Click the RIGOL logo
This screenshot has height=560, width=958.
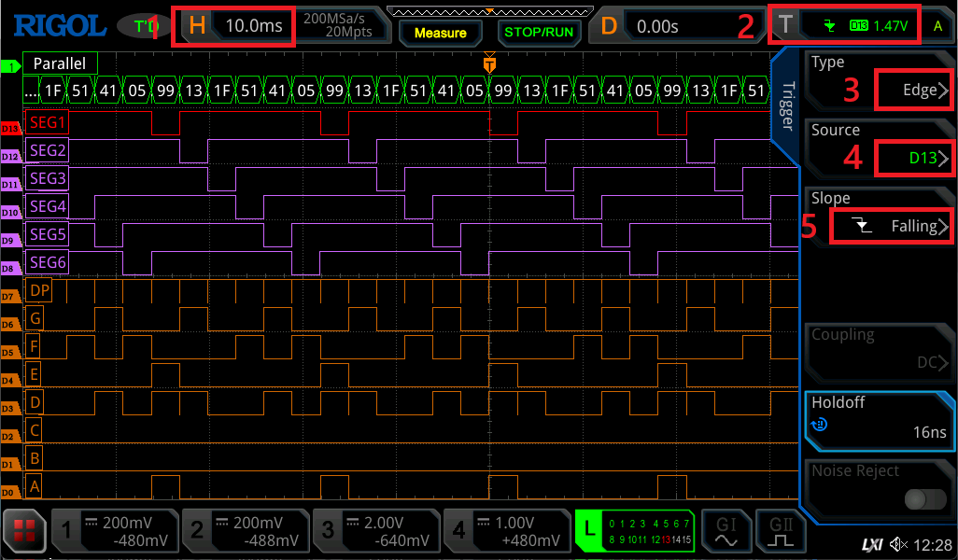point(58,25)
